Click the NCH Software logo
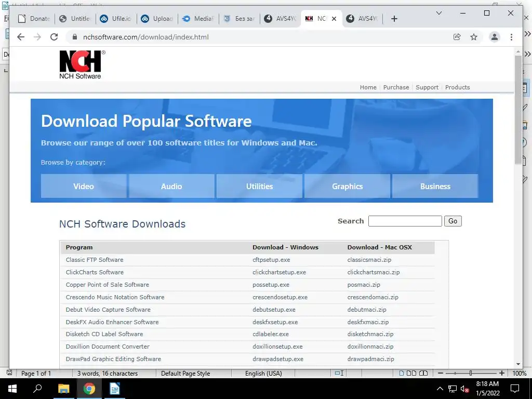 [x=82, y=65]
